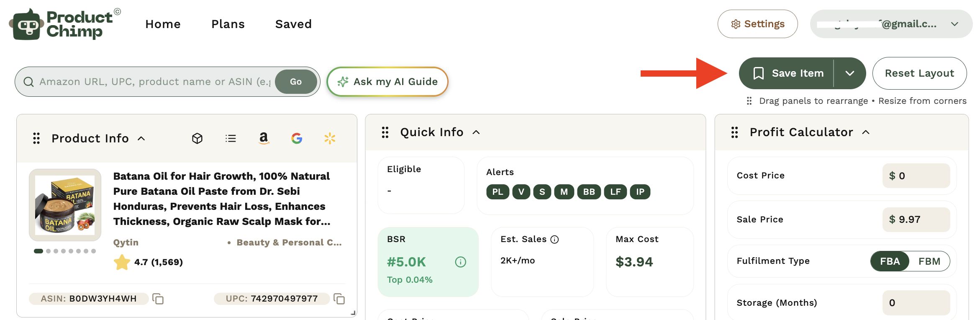Collapse the Profit Calculator panel

click(x=866, y=132)
